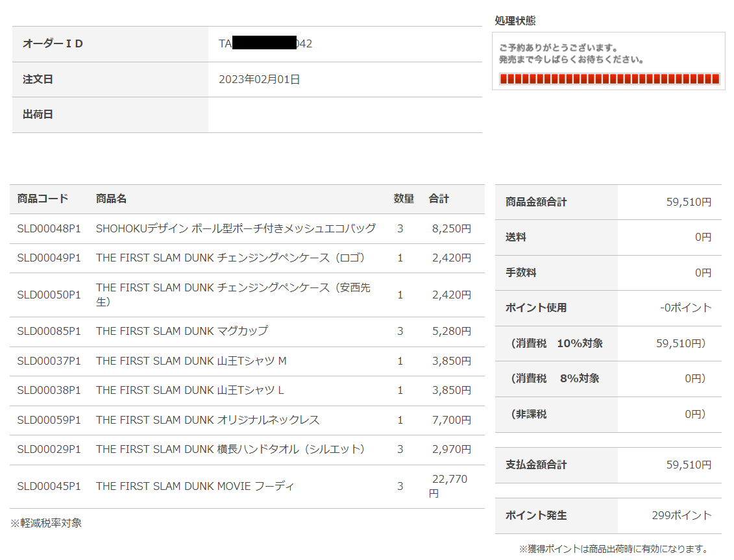Click the ※獲得ポイントは商品出荷時に有効 note
734x560 pixels.
point(613,549)
